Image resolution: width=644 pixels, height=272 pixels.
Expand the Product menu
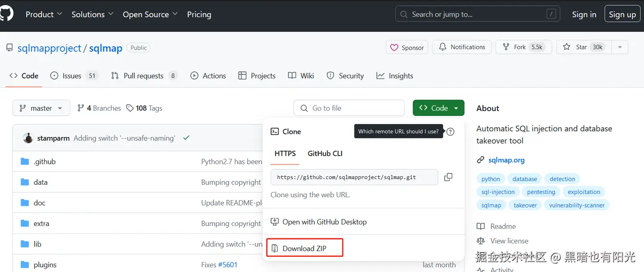click(x=44, y=14)
